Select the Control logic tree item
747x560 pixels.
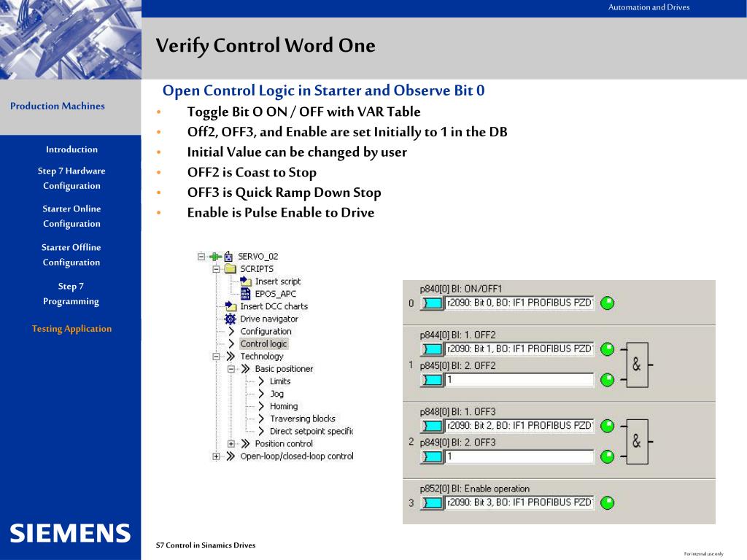click(263, 343)
